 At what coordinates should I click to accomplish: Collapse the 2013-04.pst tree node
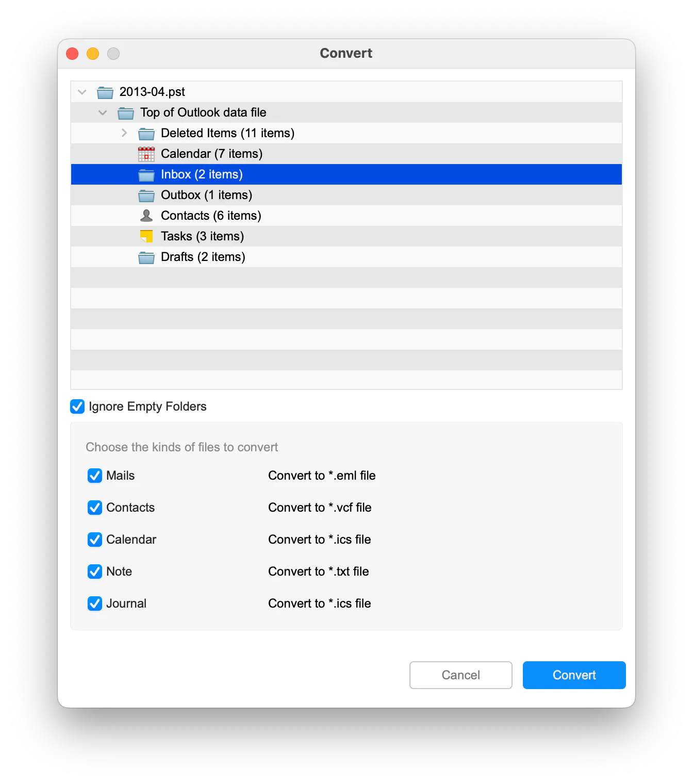pyautogui.click(x=82, y=92)
